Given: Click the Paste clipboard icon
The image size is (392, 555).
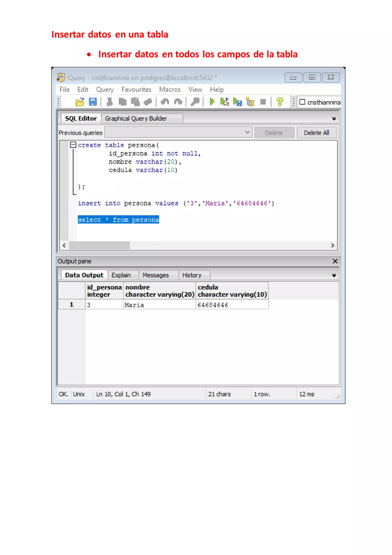Looking at the screenshot, I should (135, 102).
